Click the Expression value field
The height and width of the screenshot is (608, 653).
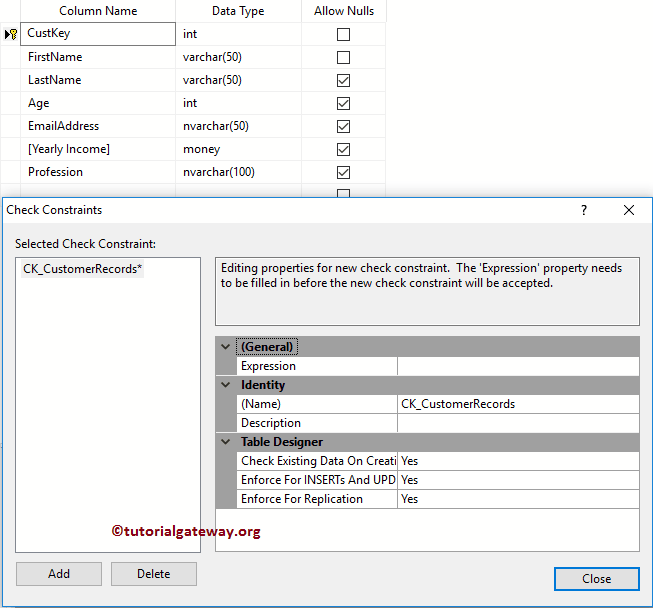point(518,366)
